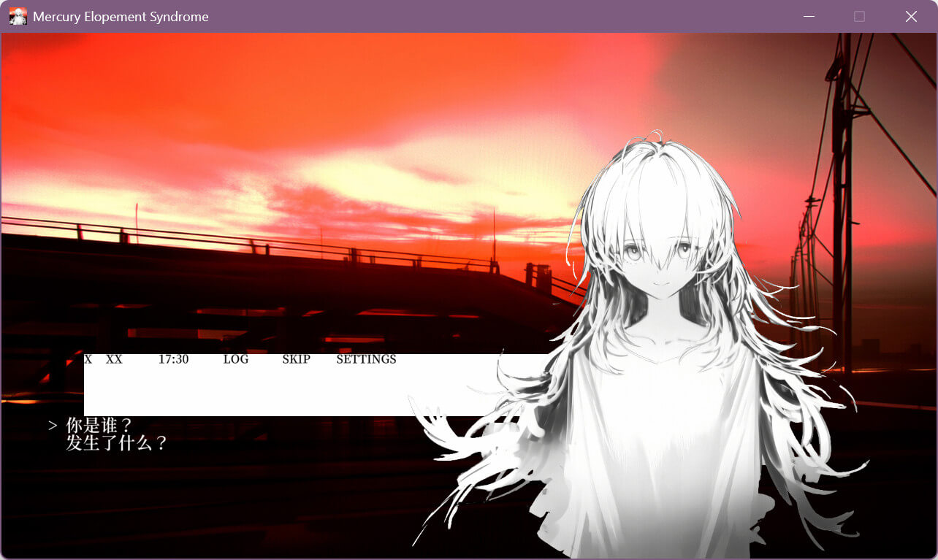This screenshot has height=560, width=938.
Task: Open the SETTINGS menu
Action: pos(366,359)
